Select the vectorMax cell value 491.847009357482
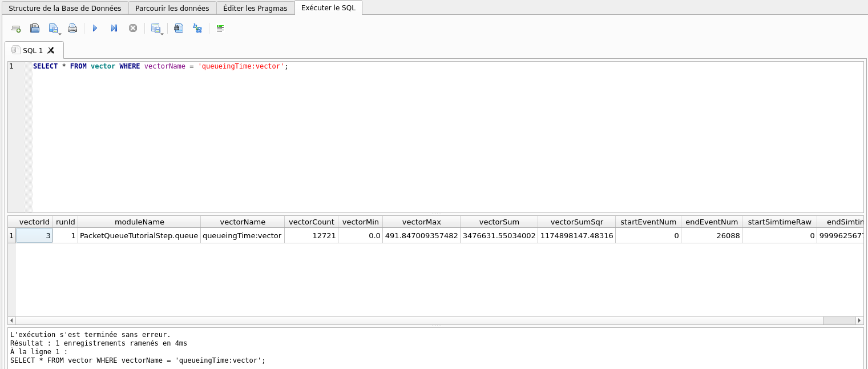The image size is (868, 369). point(421,235)
